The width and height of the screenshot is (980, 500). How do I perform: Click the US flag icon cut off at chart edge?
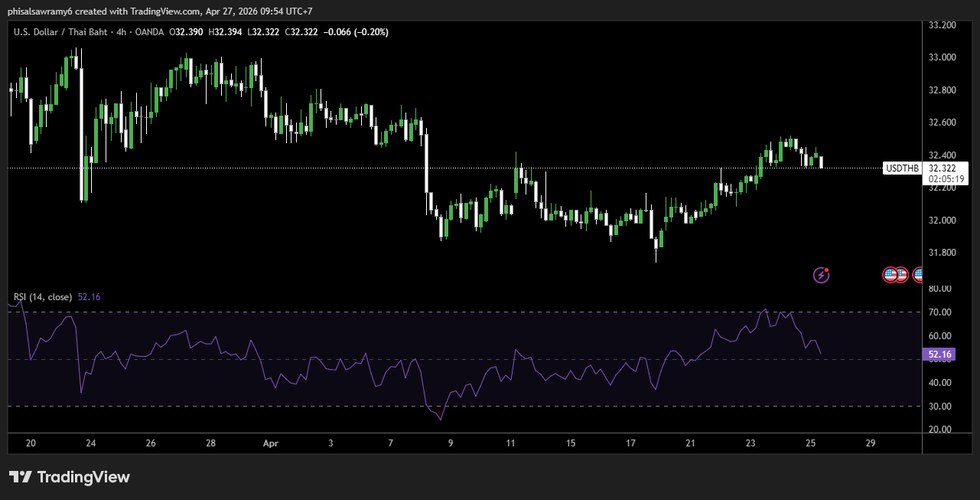(918, 274)
